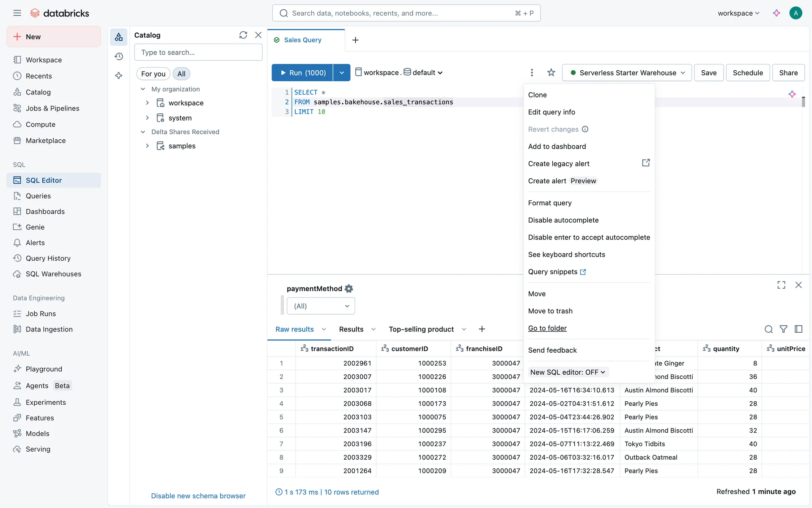
Task: Toggle the hamburger sidebar menu
Action: (17, 13)
